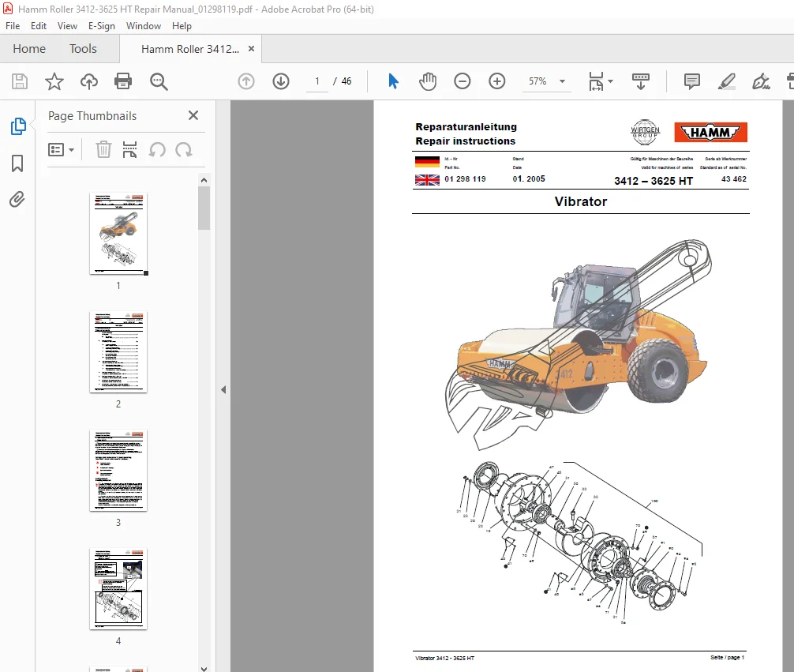Click serial number 43 462 text
Image resolution: width=794 pixels, height=672 pixels.
[x=734, y=179]
